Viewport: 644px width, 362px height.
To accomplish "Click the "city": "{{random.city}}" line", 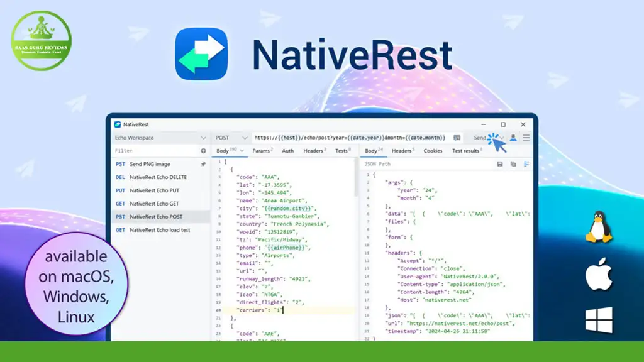I will [x=277, y=208].
